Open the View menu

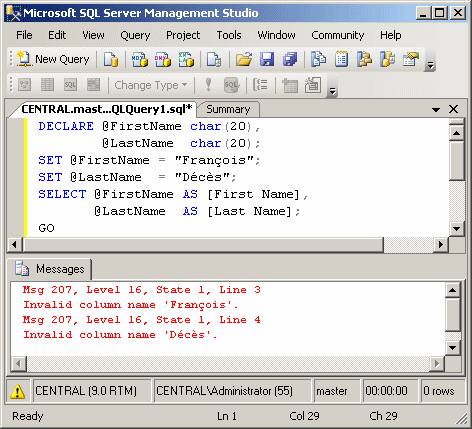[x=93, y=35]
